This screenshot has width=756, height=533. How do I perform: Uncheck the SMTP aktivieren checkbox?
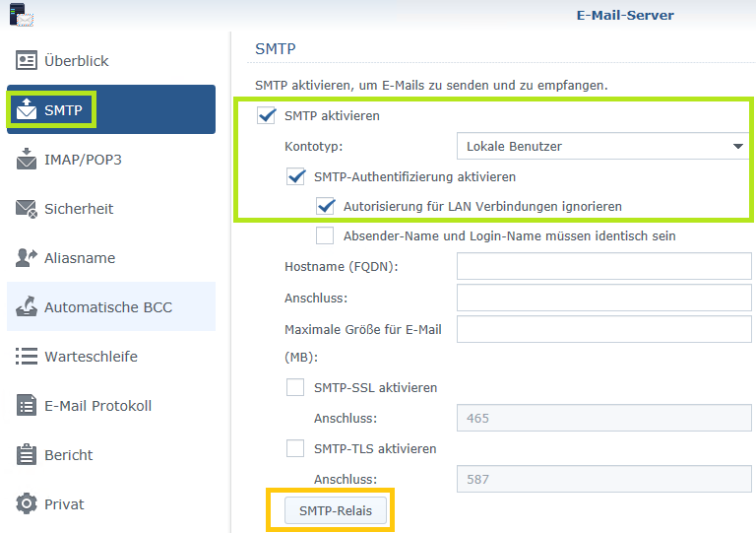point(266,116)
